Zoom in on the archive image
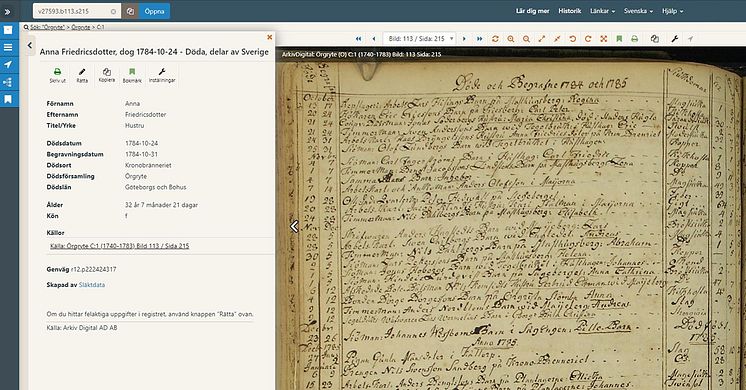 510,39
